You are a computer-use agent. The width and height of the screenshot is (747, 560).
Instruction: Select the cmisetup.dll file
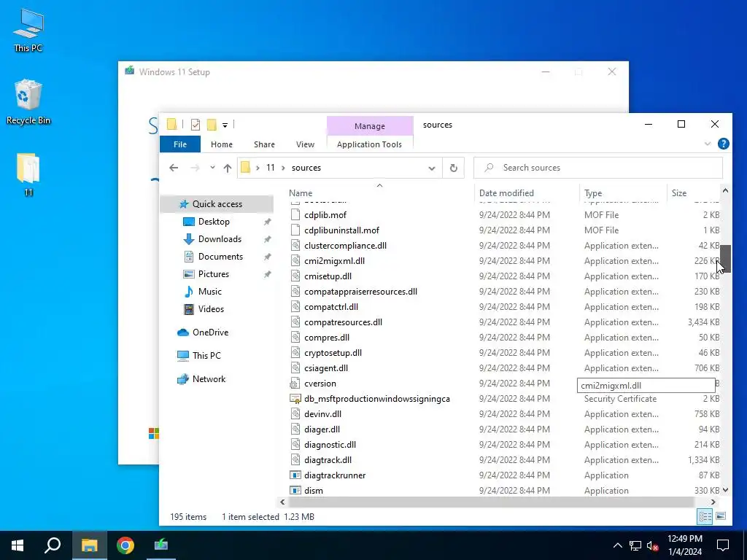(x=328, y=276)
